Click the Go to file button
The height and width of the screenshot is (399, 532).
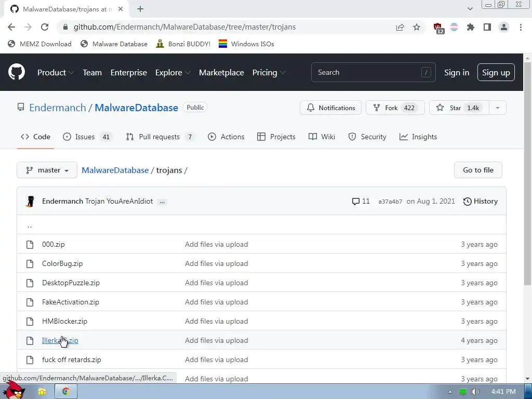(478, 170)
